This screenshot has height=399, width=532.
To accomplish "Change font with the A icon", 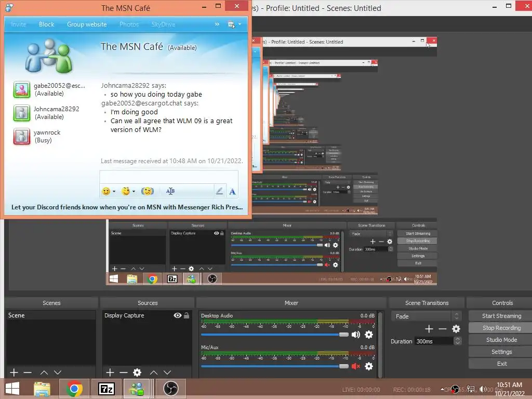I will point(232,192).
